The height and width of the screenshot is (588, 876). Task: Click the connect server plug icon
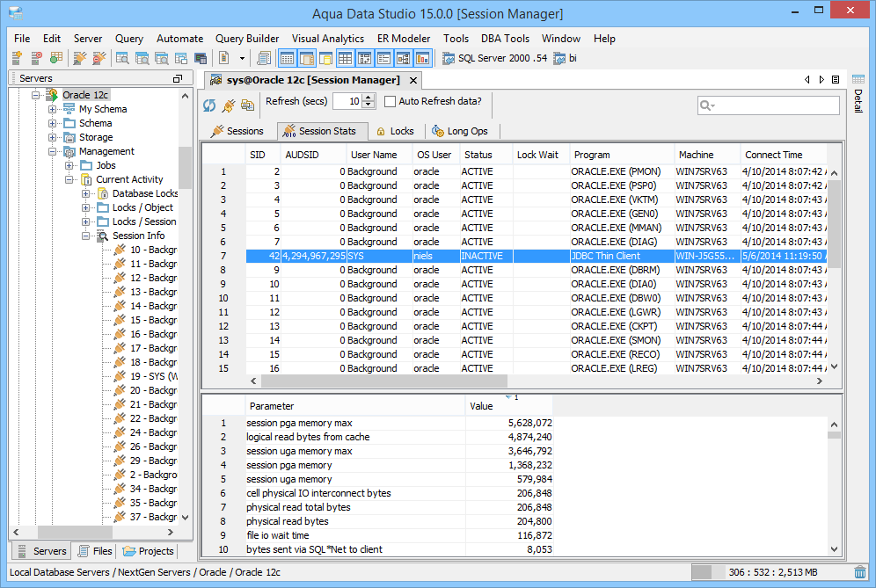coord(80,57)
